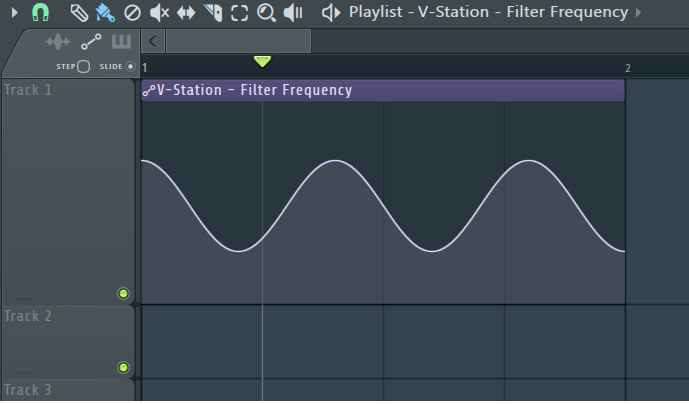Focus automation clips icon
Screen dimensions: 689x404
[91, 42]
